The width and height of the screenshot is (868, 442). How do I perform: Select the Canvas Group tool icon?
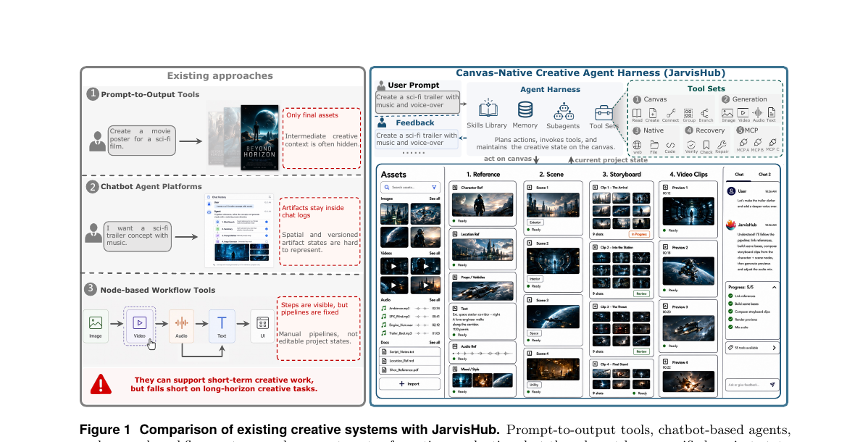(x=688, y=113)
